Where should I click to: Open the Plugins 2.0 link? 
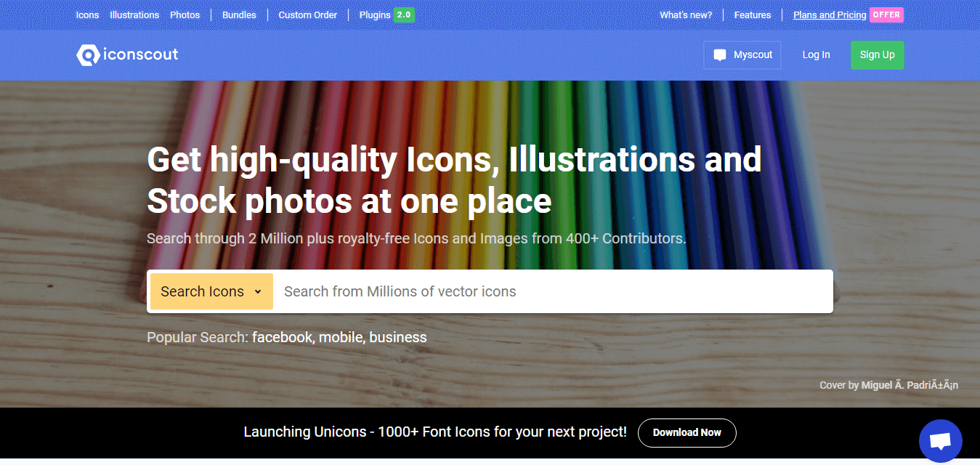point(386,15)
